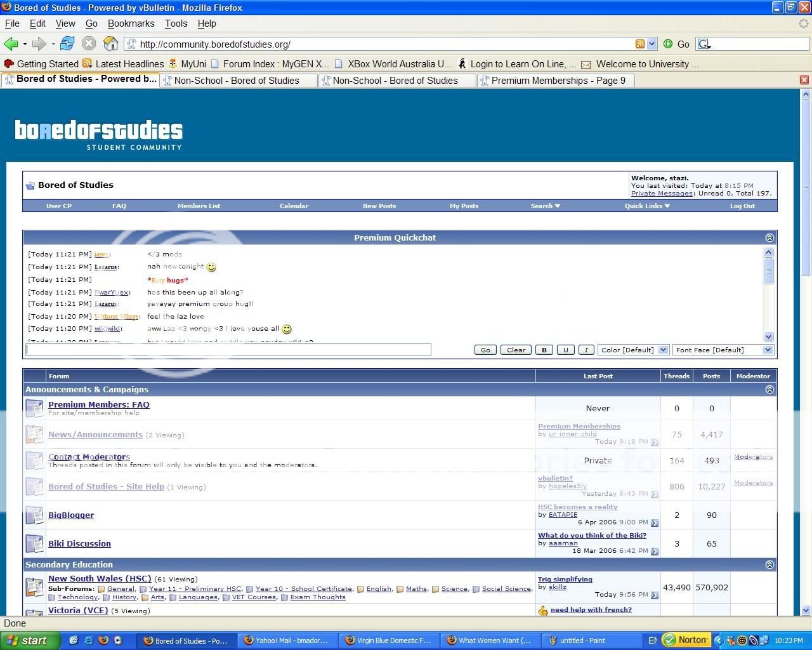812x650 pixels.
Task: Open the Bookmarks menu
Action: pyautogui.click(x=131, y=23)
